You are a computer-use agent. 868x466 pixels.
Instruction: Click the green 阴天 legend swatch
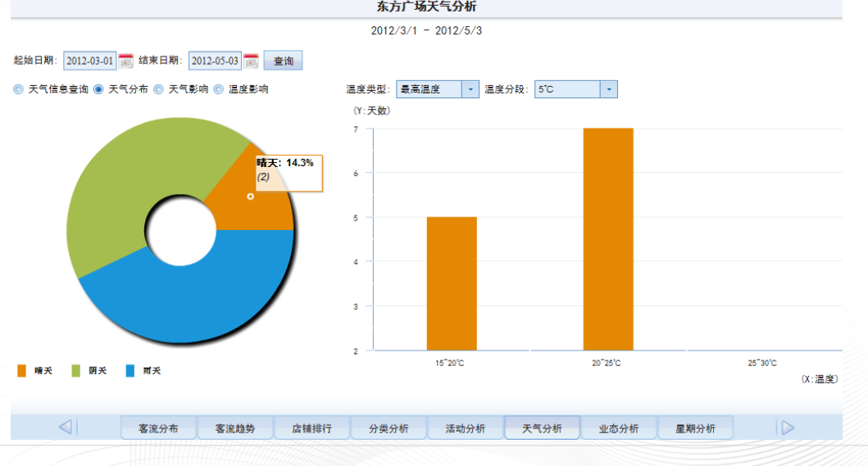[76, 371]
